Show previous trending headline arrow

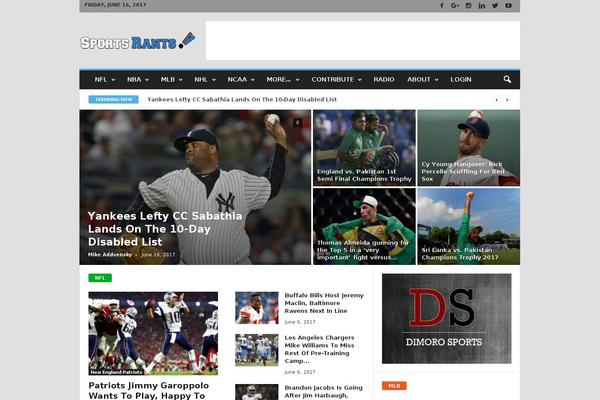[x=496, y=100]
